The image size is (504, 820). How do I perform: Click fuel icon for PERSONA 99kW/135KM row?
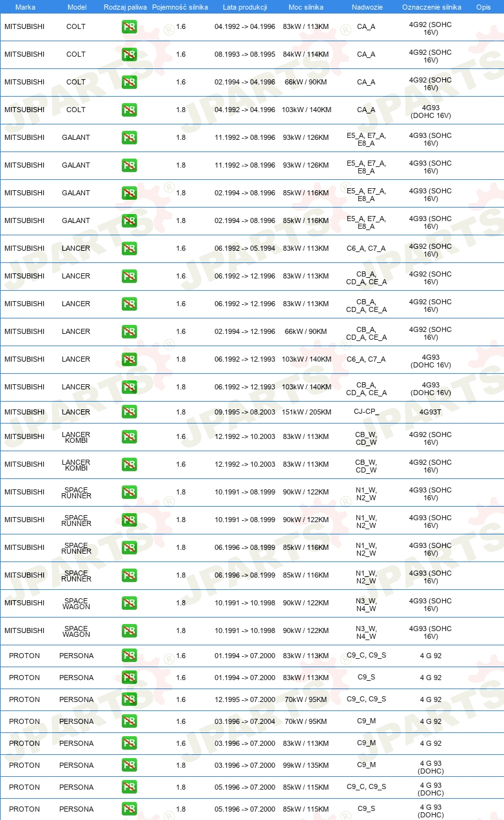(129, 765)
